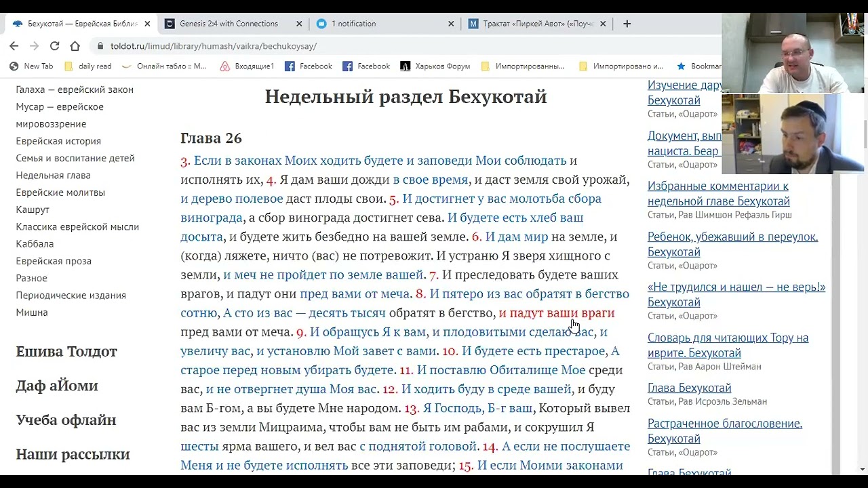
Task: Open the Онлайн табло bookmark
Action: pyautogui.click(x=163, y=66)
